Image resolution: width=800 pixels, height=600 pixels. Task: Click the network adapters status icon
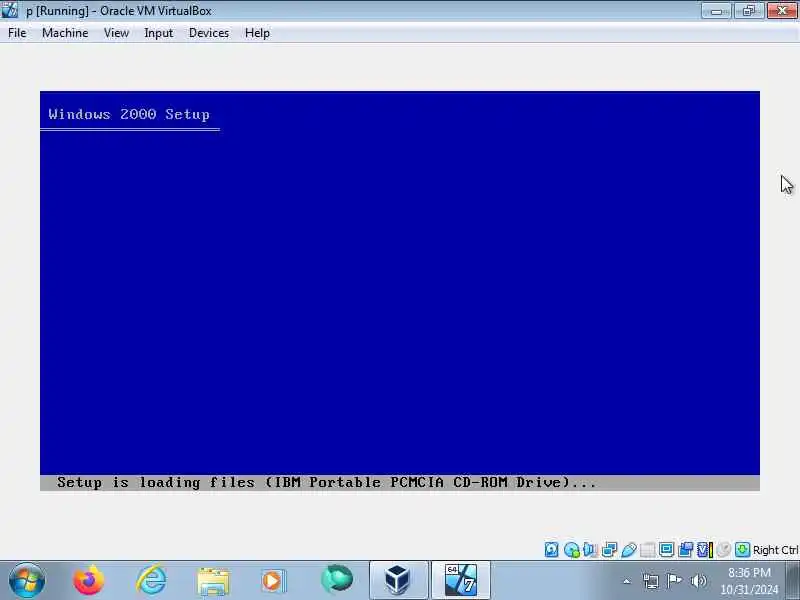point(609,549)
